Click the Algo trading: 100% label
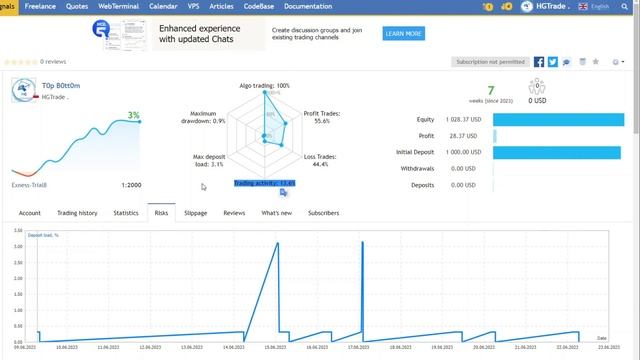 coord(264,86)
